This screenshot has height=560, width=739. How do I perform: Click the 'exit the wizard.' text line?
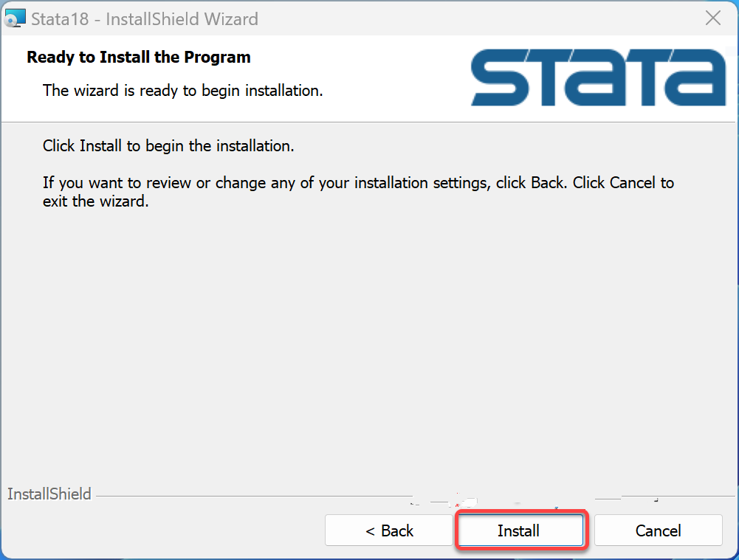click(x=96, y=201)
